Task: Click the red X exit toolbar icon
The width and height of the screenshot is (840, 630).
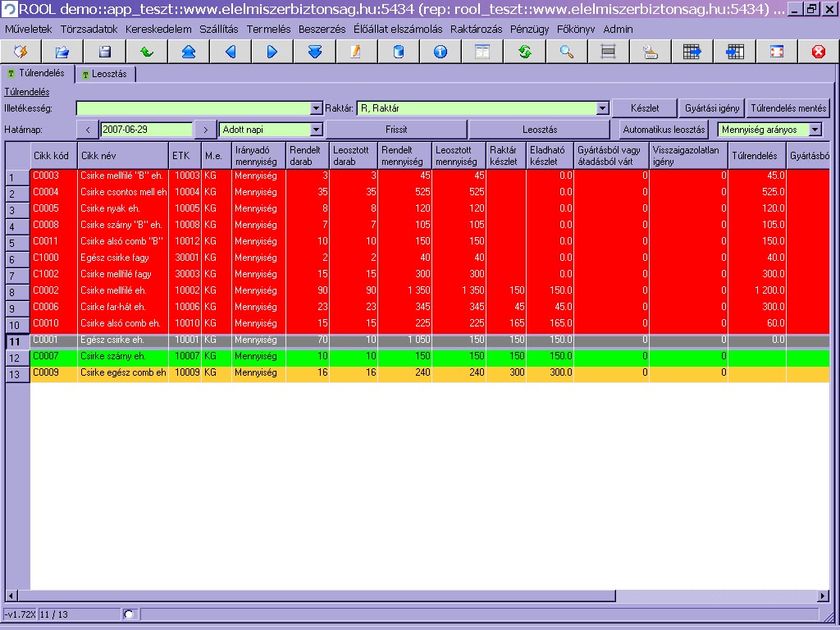Action: click(818, 52)
